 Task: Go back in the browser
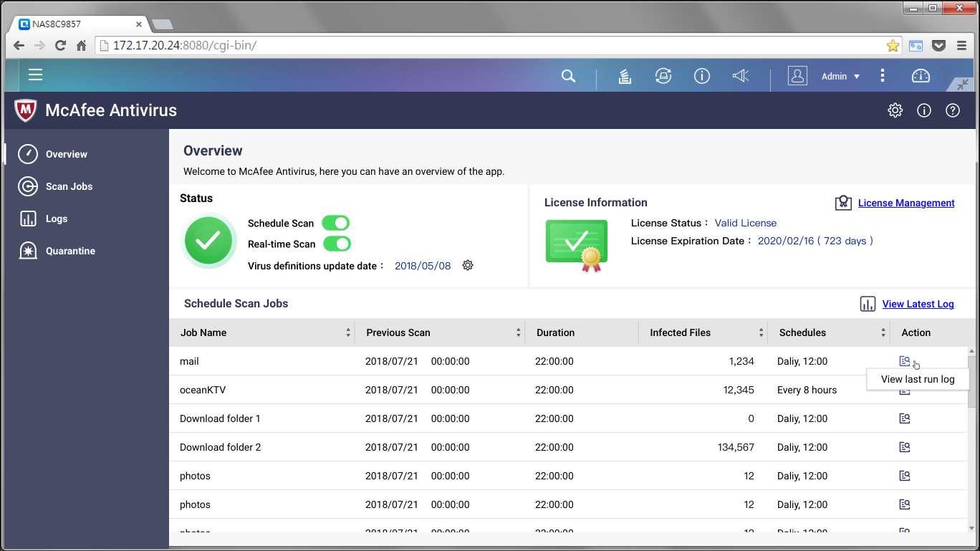click(19, 45)
